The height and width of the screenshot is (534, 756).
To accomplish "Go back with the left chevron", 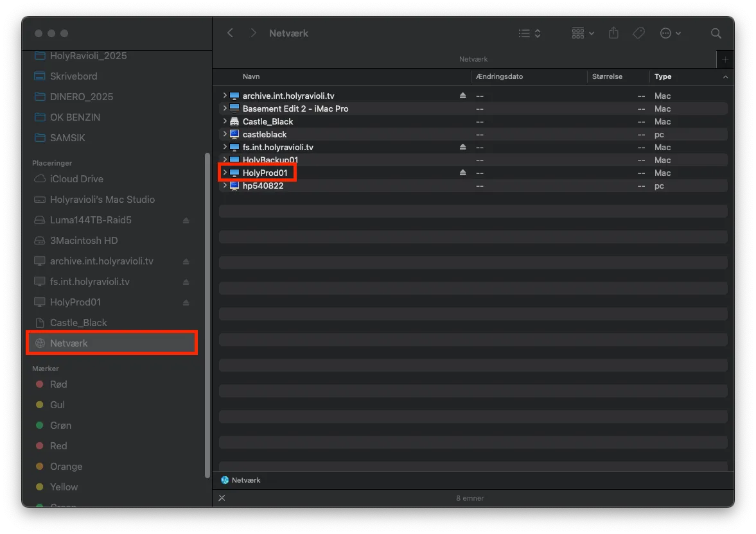I will [230, 33].
